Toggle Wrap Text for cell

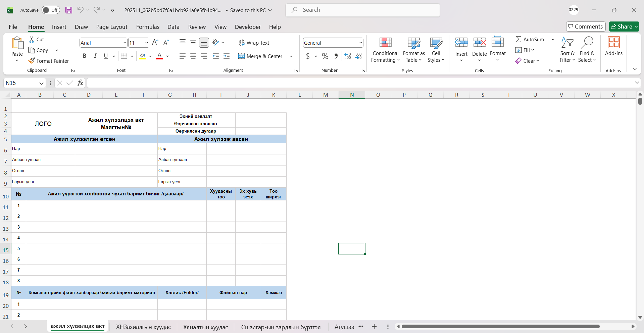click(x=254, y=43)
